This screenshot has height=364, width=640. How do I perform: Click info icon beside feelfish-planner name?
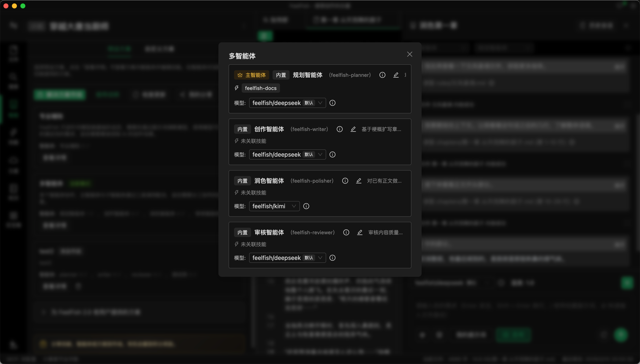click(x=382, y=75)
